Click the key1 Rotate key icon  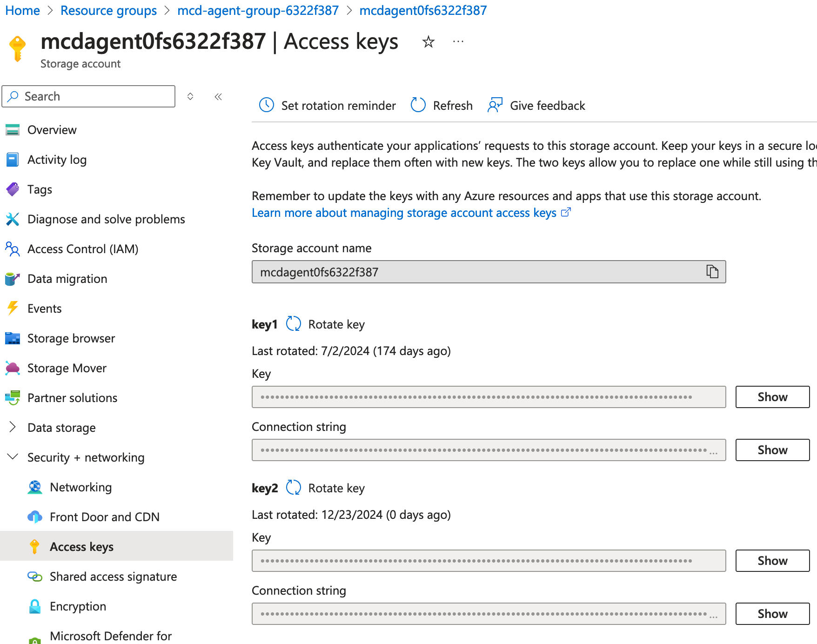click(294, 323)
